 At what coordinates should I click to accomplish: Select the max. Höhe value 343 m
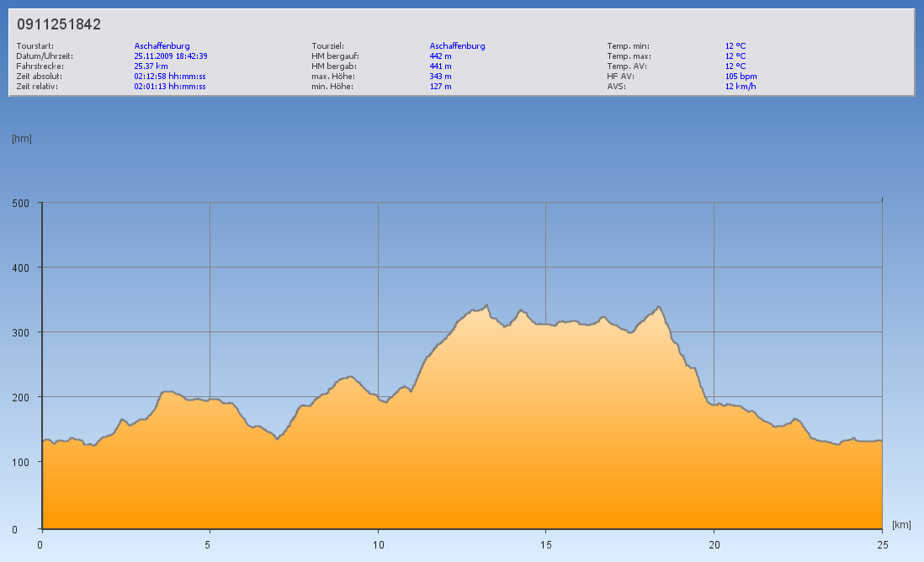pyautogui.click(x=441, y=77)
